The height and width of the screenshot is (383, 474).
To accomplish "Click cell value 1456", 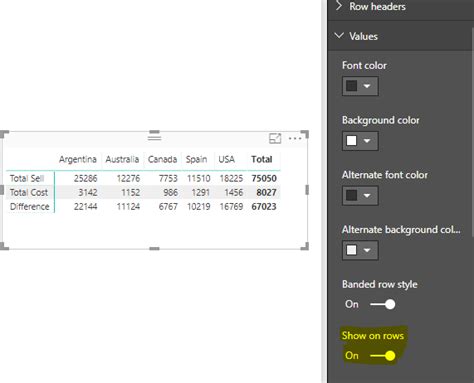I will (233, 192).
